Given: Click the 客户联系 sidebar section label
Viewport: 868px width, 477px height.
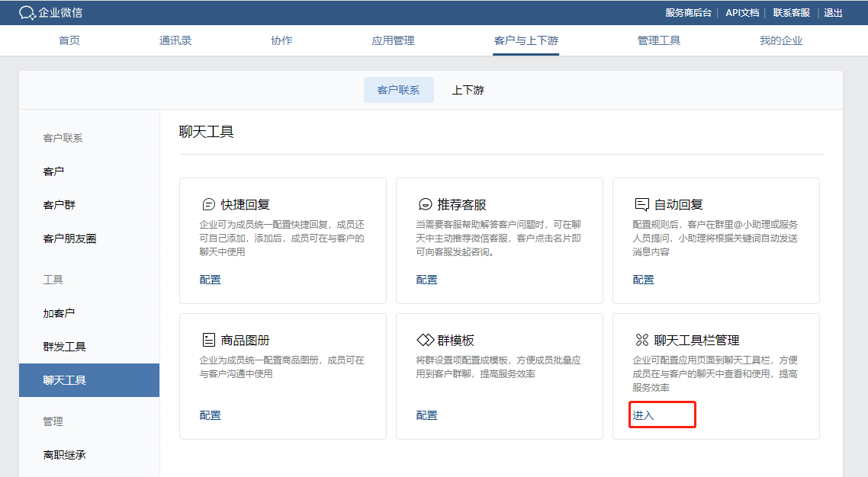Looking at the screenshot, I should pos(63,138).
